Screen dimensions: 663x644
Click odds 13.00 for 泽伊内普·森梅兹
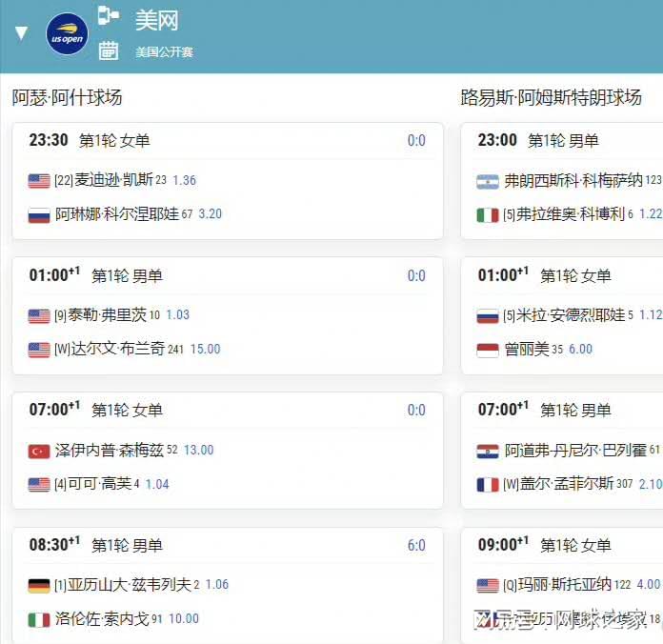[198, 450]
